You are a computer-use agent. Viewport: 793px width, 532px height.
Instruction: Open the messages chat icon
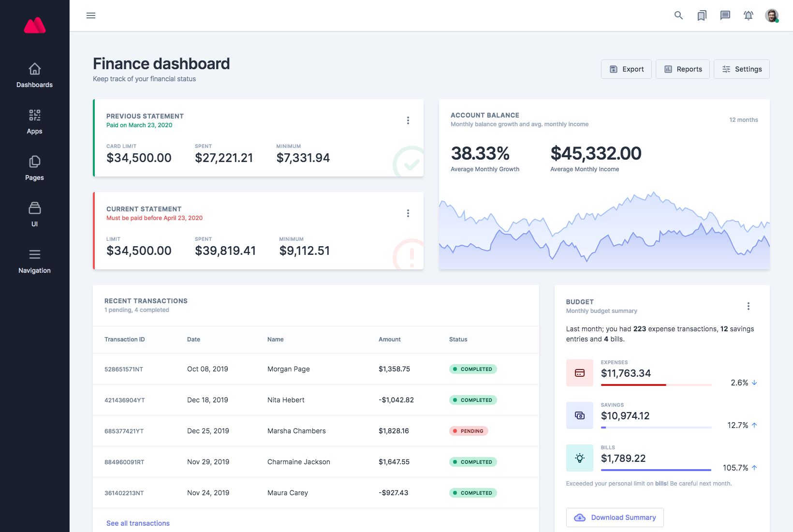point(725,15)
